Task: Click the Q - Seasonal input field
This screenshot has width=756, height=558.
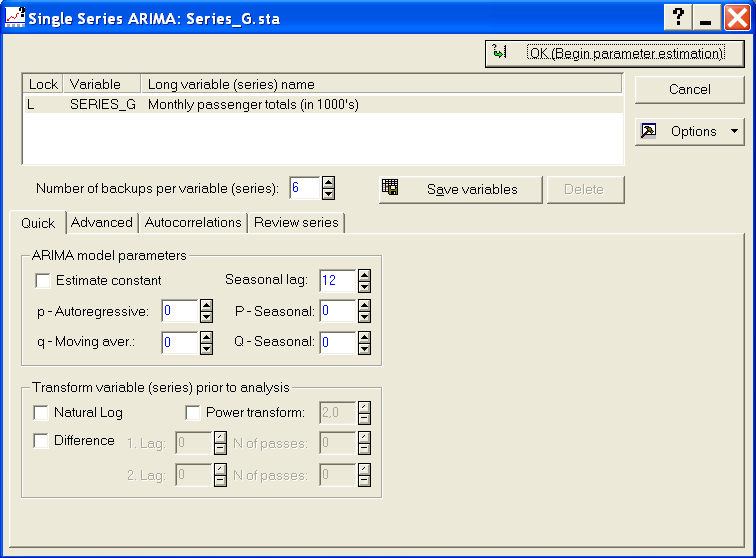Action: click(x=338, y=343)
